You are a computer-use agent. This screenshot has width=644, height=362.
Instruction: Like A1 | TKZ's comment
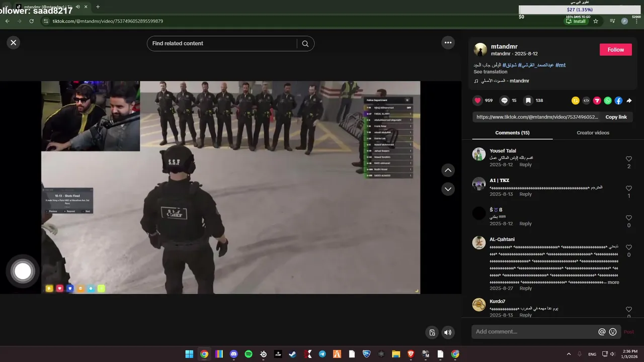pos(629,189)
